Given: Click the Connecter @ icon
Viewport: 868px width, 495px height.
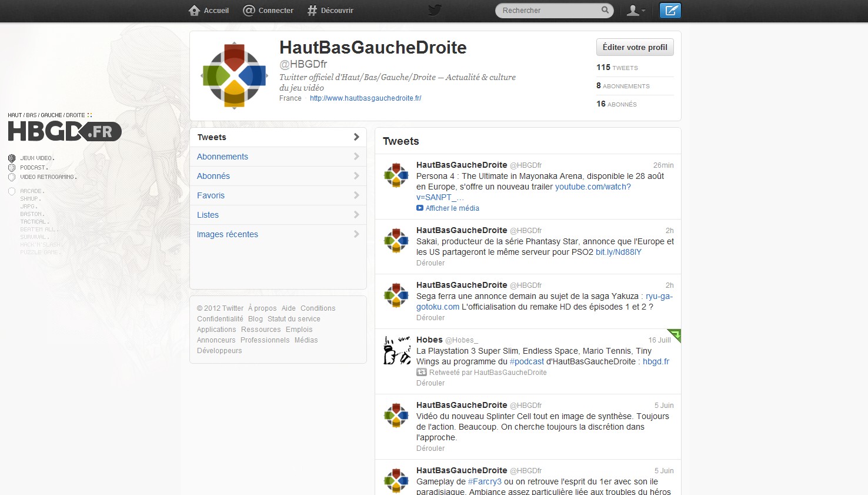Looking at the screenshot, I should coord(249,11).
